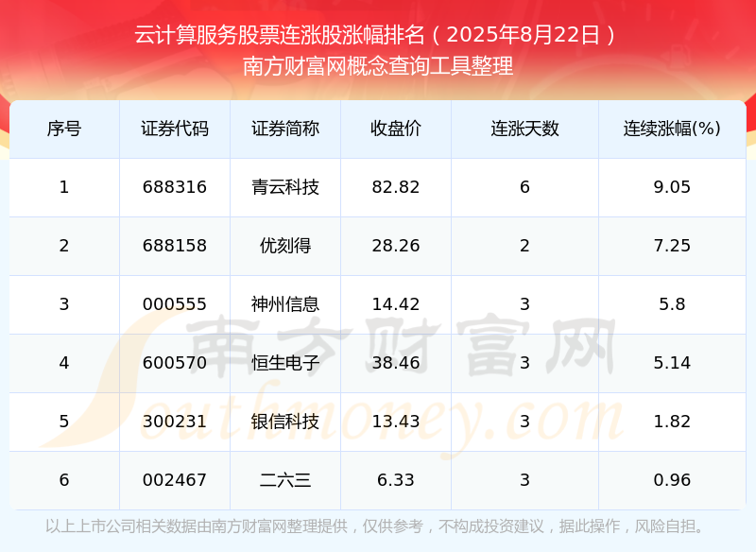
Task: Select closing price 82.82
Action: 396,187
